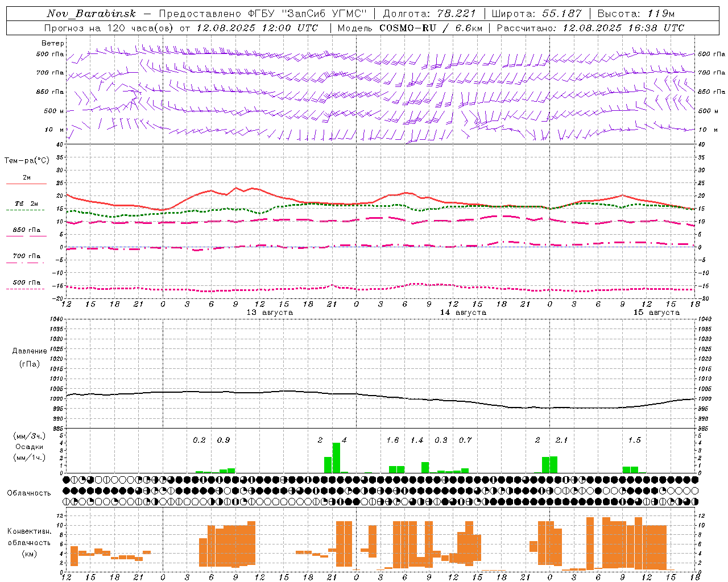Click the 3-hour precipitation value 4

pos(344,440)
